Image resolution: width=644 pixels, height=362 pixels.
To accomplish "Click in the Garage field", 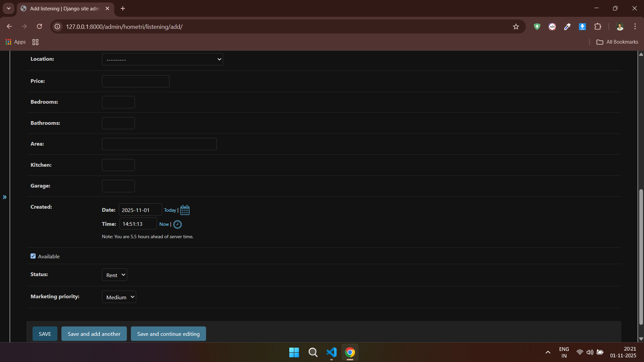I will click(118, 186).
